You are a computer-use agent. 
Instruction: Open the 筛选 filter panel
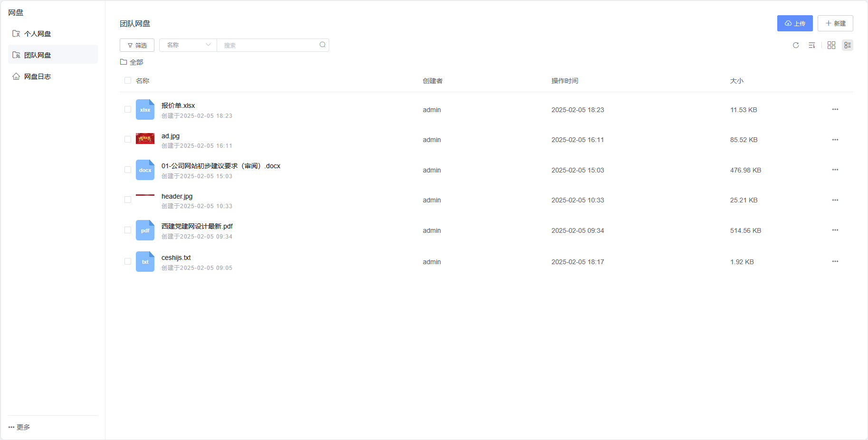(x=137, y=45)
